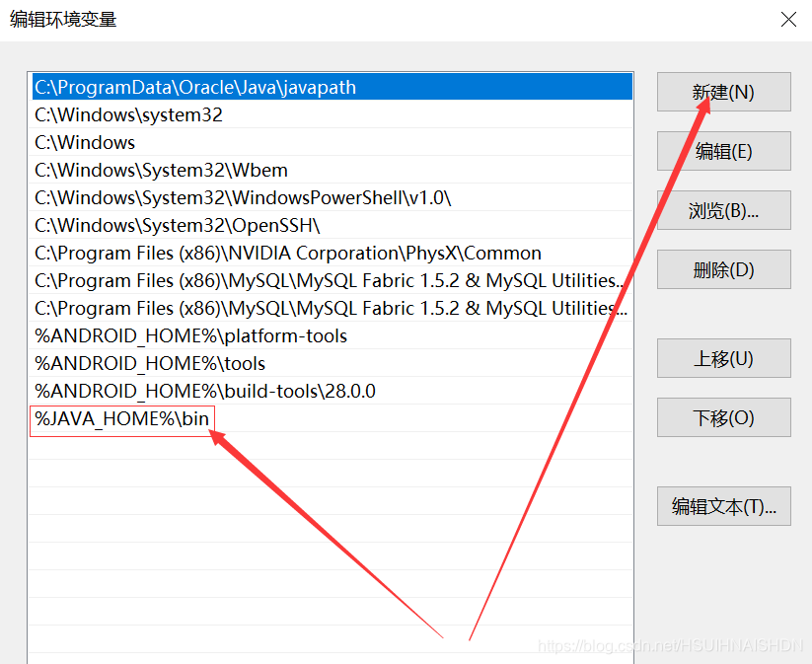Select the C:\Windows\System32\Wbem entry
812x664 pixels.
click(331, 170)
